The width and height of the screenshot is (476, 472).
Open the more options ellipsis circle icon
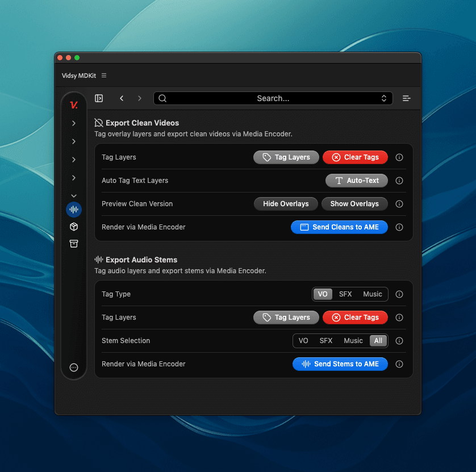pyautogui.click(x=74, y=367)
